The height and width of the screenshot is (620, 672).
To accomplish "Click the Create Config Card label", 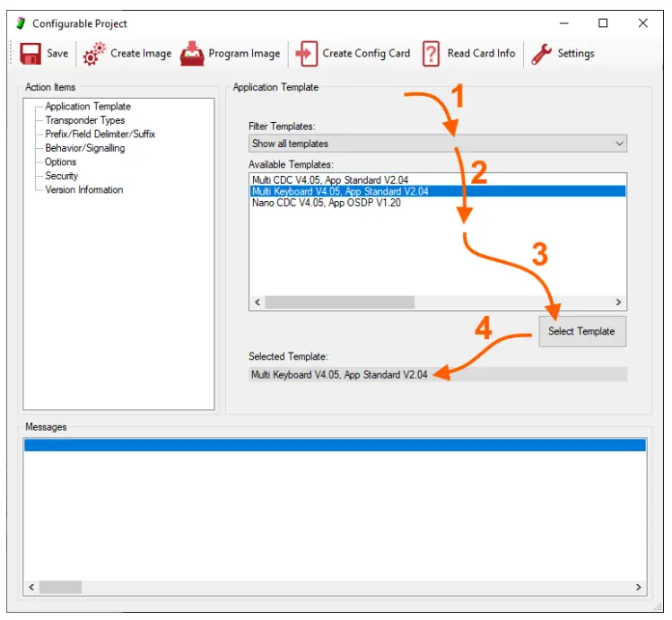I will [366, 54].
